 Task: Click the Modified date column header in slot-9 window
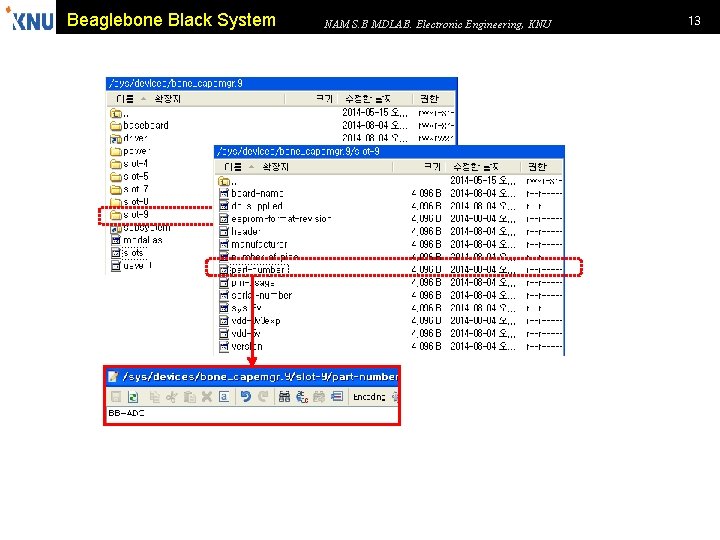(x=476, y=167)
